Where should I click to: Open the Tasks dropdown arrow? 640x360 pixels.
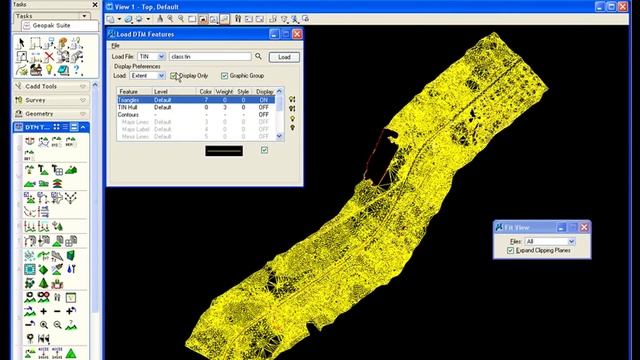84,16
